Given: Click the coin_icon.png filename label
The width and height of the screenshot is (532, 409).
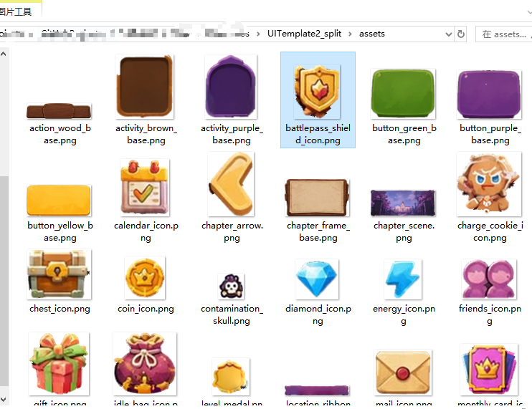Looking at the screenshot, I should tap(146, 309).
